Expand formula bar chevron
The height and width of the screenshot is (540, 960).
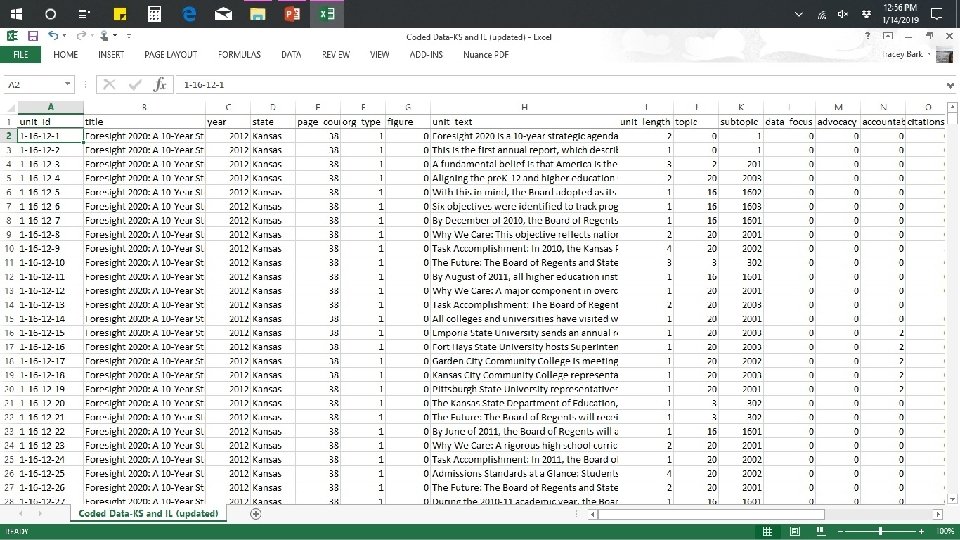coord(950,85)
